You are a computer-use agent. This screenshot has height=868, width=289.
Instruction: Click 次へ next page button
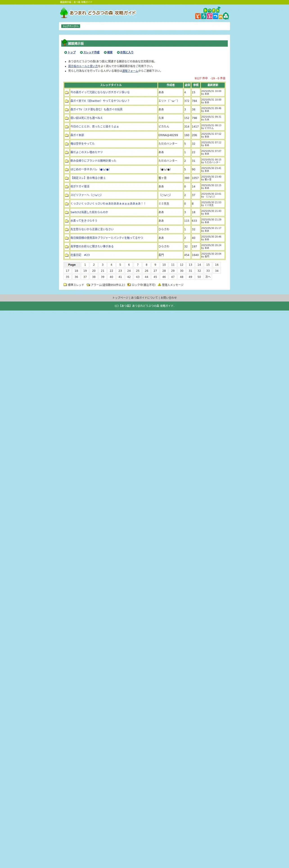point(208,277)
